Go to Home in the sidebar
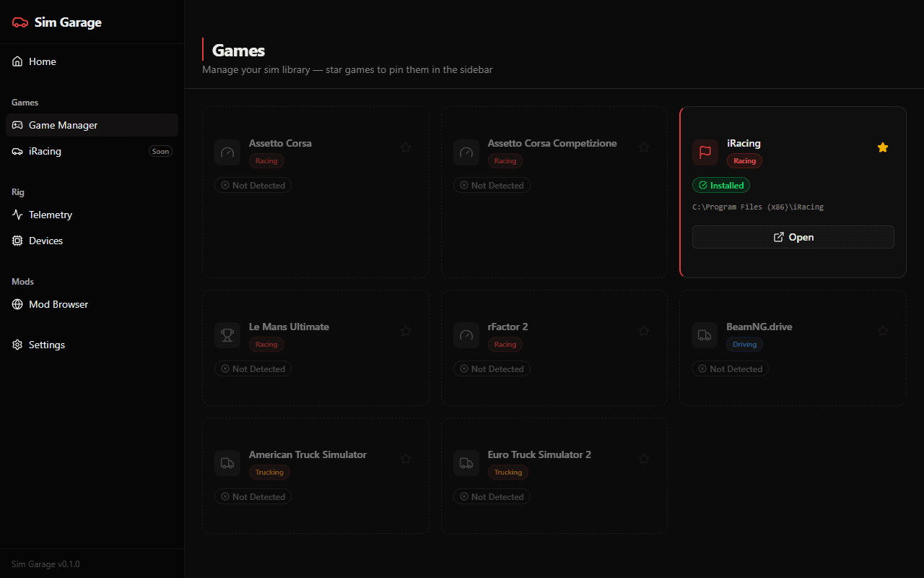This screenshot has height=578, width=924. (92, 61)
